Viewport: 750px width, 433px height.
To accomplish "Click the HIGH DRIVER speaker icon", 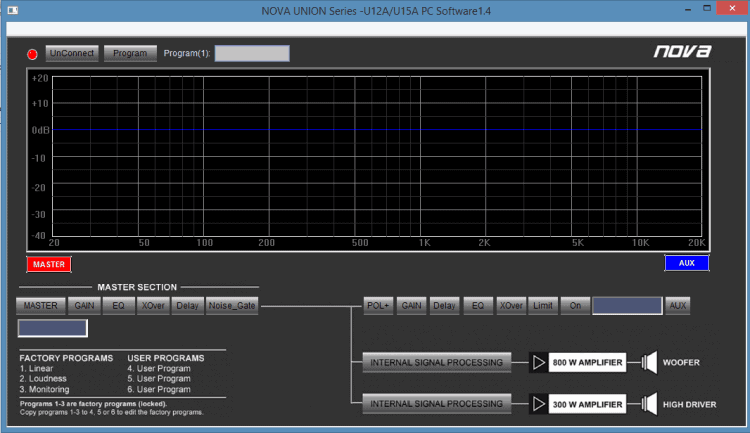I will coord(650,404).
